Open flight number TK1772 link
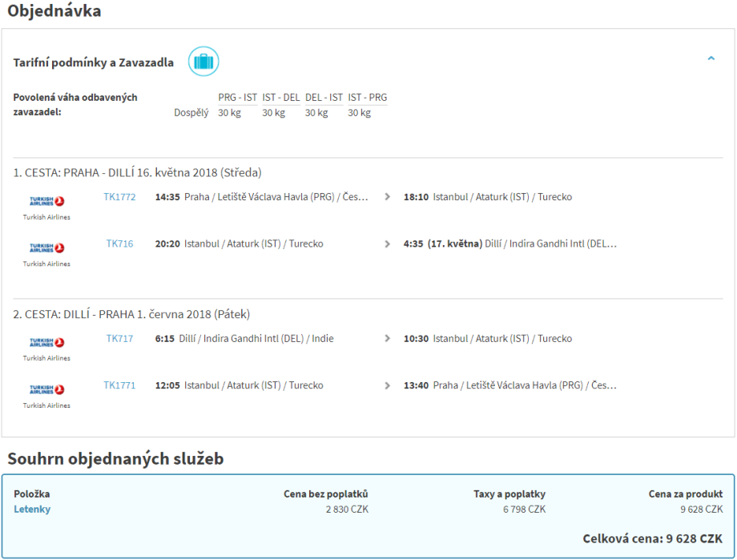Image resolution: width=737 pixels, height=560 pixels. point(119,197)
